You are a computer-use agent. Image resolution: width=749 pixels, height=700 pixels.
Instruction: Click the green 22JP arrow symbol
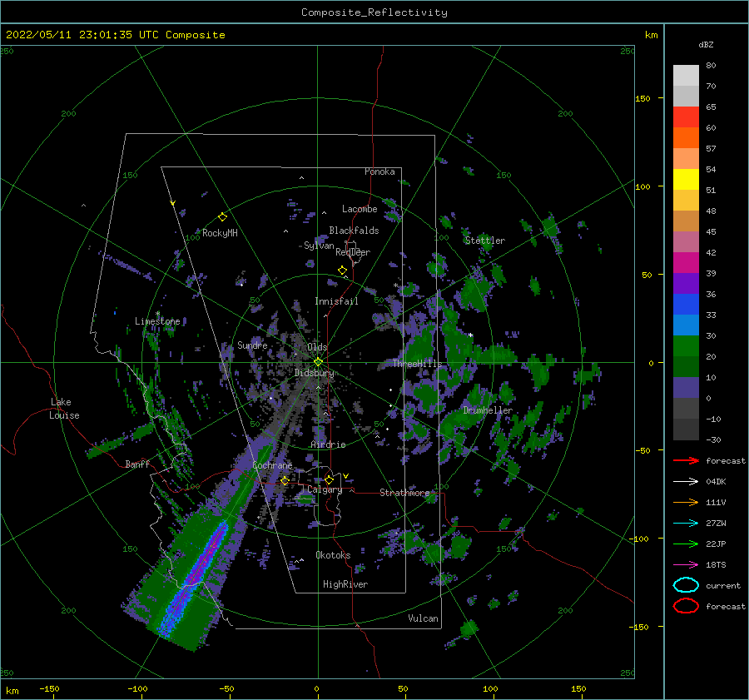[686, 544]
